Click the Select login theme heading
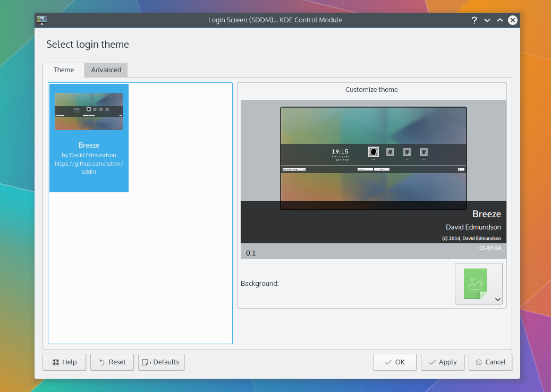This screenshot has height=392, width=551. tap(88, 45)
